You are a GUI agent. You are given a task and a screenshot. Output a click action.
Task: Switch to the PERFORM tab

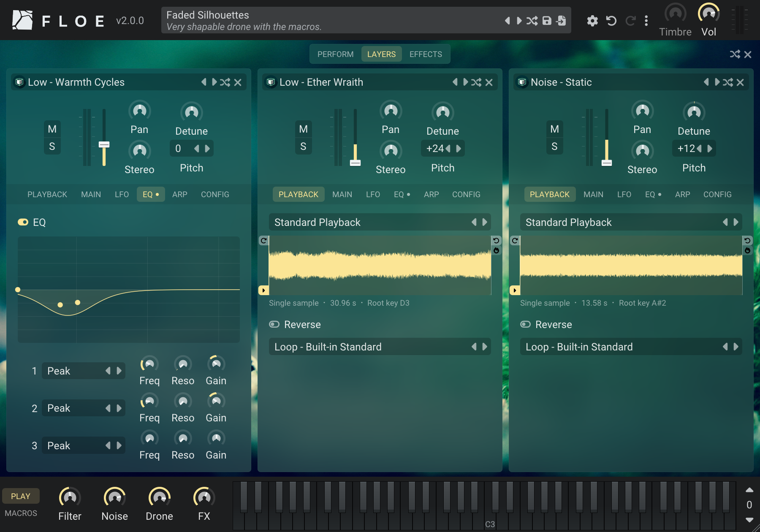click(x=336, y=54)
